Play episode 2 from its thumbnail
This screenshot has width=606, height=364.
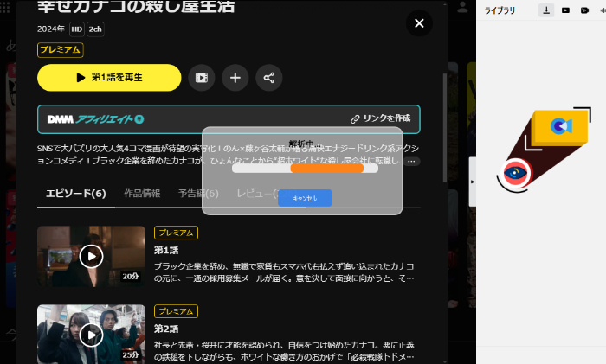pos(91,335)
